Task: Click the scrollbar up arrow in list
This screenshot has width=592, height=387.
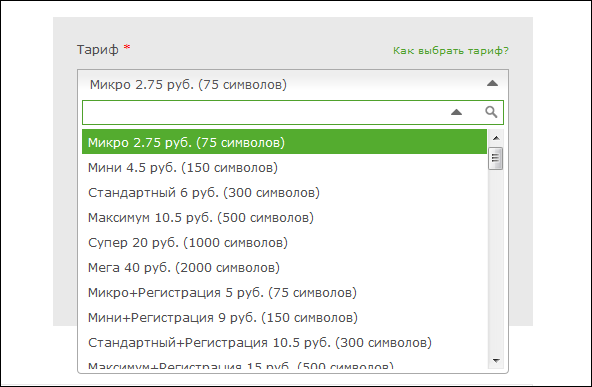Action: [x=496, y=138]
